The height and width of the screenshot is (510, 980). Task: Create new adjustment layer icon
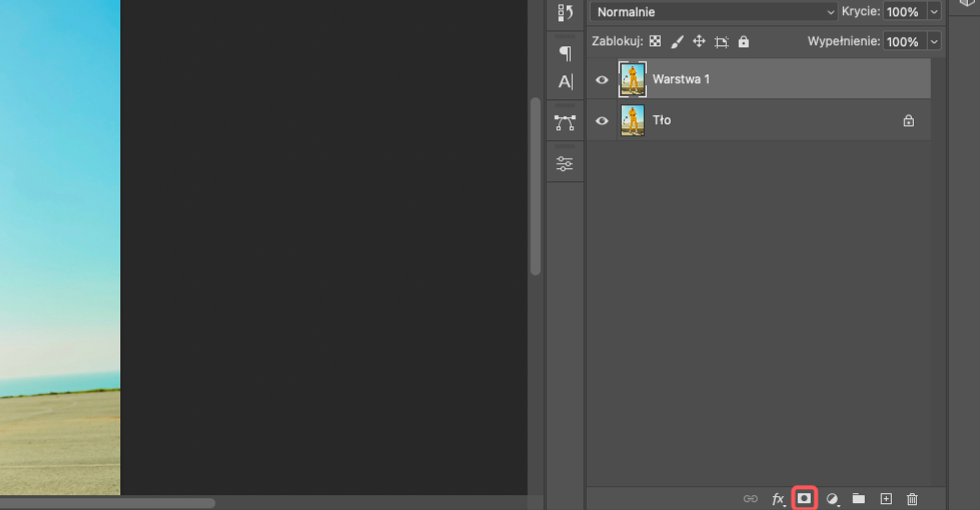pyautogui.click(x=832, y=499)
